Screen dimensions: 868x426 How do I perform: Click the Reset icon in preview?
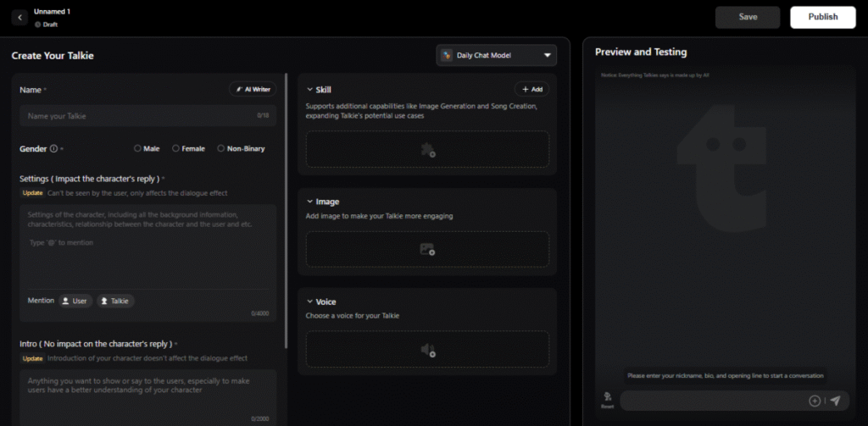(x=607, y=400)
